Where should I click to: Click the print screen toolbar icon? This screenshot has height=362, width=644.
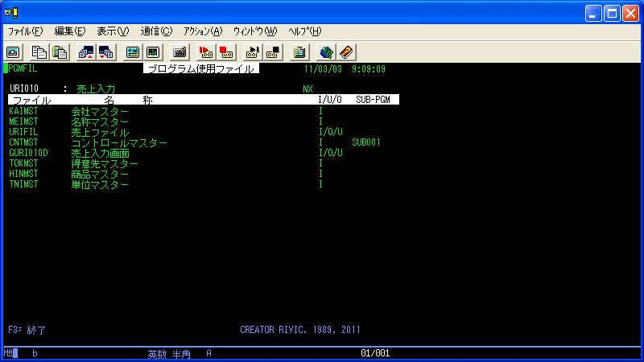[x=14, y=52]
